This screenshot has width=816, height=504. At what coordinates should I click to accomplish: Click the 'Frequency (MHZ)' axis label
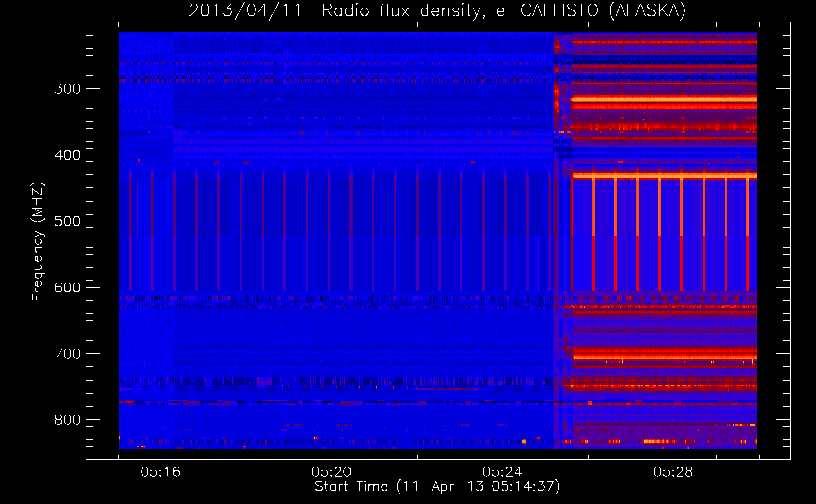tap(38, 241)
